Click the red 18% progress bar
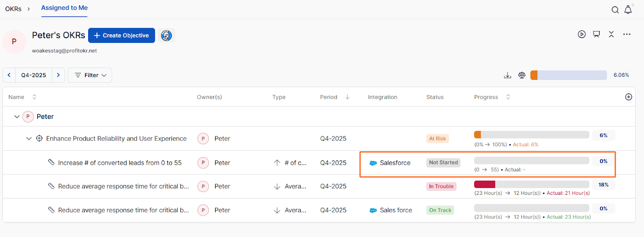The width and height of the screenshot is (644, 237). tap(532, 184)
